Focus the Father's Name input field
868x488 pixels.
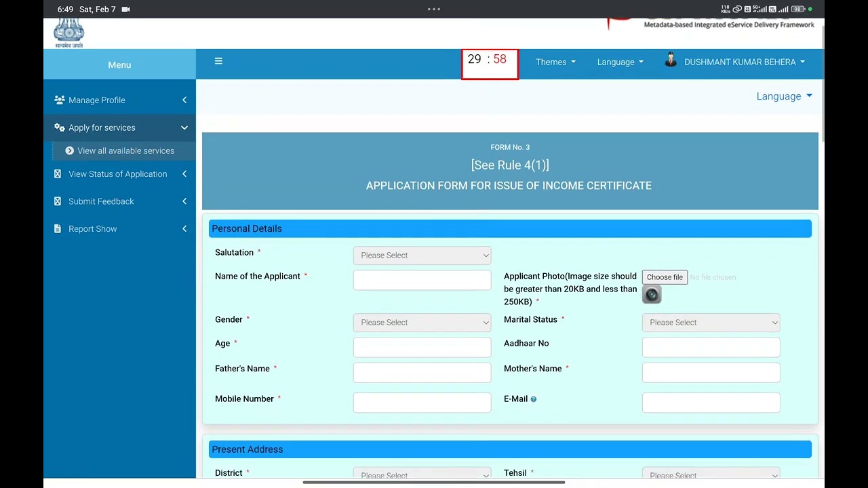point(422,372)
